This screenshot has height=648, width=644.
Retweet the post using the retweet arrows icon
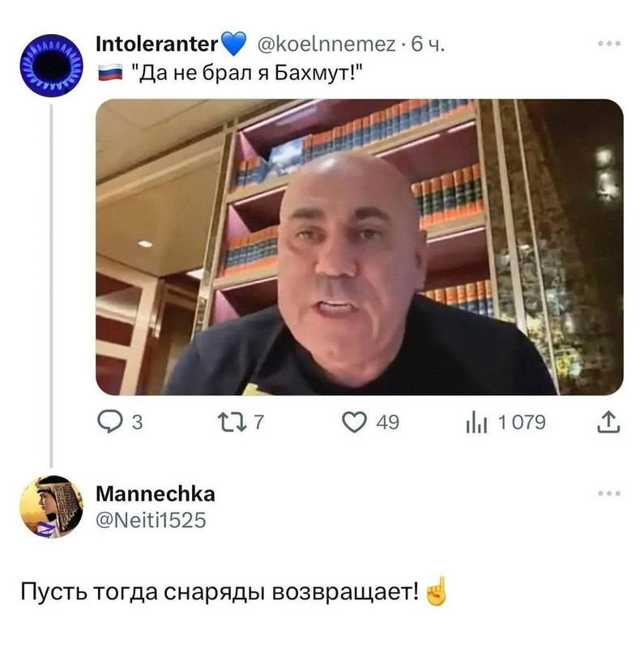(x=231, y=422)
